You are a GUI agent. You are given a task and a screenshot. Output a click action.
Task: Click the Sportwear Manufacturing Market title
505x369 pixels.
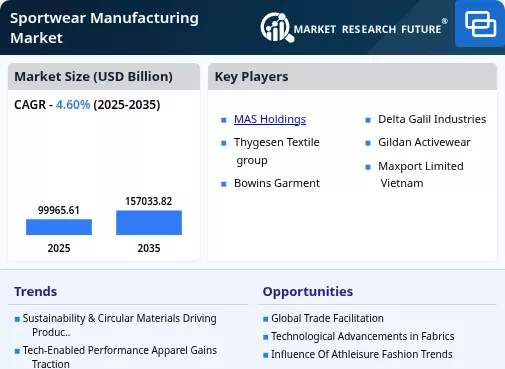pos(104,28)
